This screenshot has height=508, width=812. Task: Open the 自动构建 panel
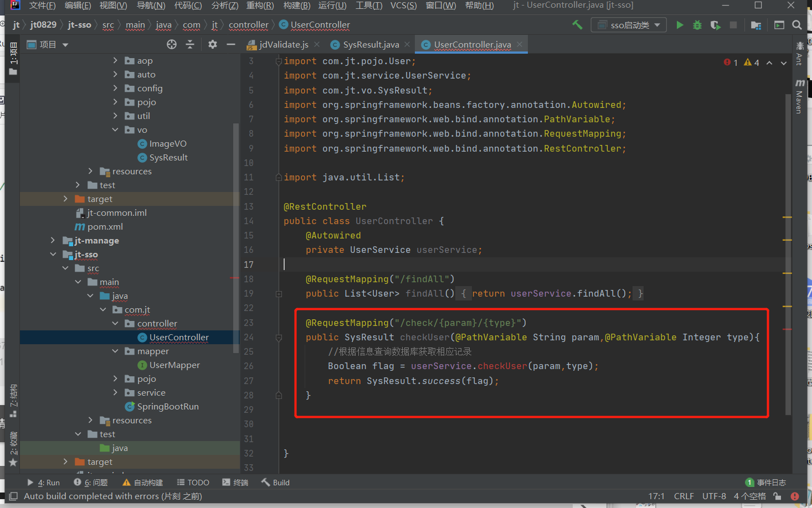tap(142, 483)
